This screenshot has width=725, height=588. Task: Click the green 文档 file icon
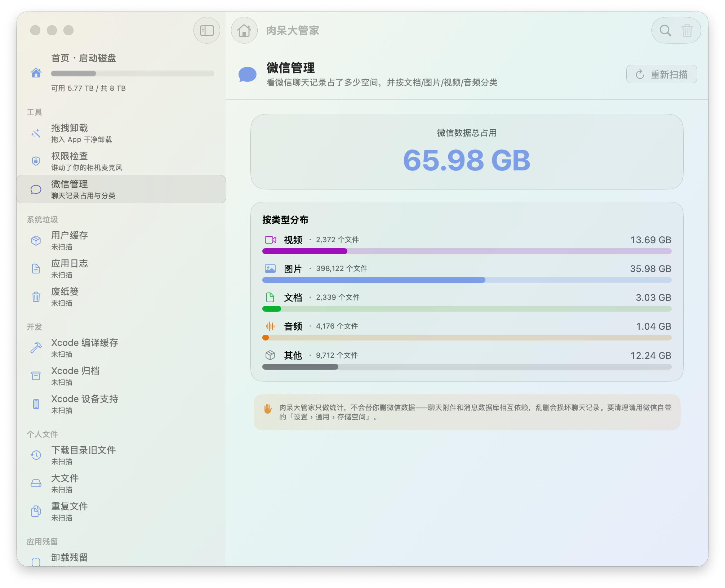point(270,298)
